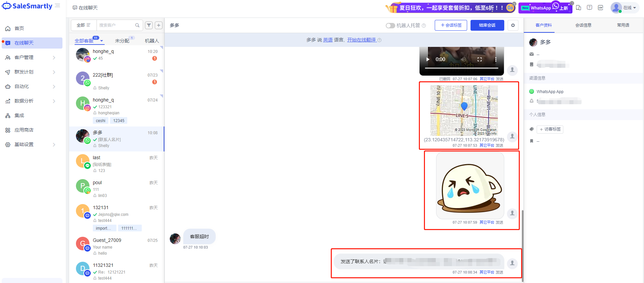Open the 132131 conversation

[x=117, y=218]
